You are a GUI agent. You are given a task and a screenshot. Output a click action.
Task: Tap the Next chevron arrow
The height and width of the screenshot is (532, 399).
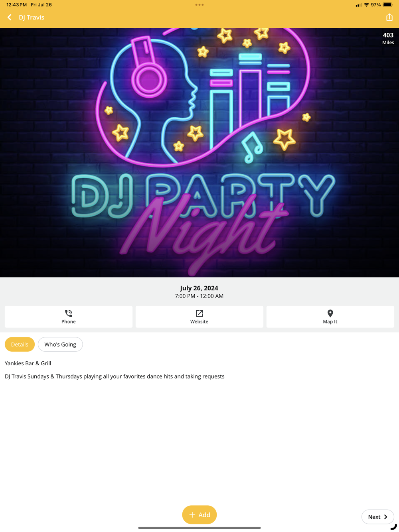[385, 517]
